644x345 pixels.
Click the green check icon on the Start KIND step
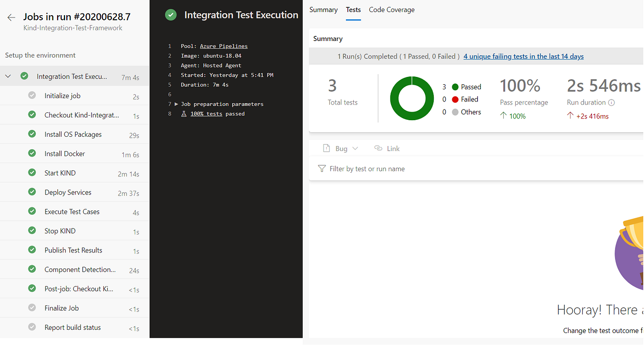(32, 173)
